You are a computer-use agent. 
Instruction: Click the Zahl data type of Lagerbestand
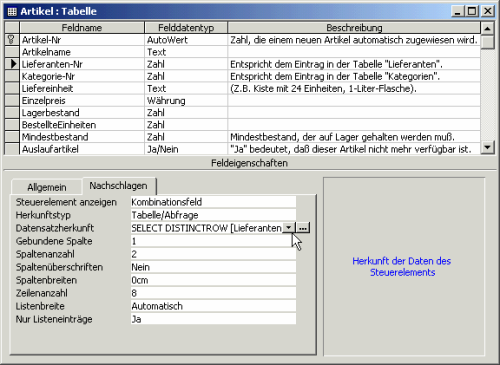click(x=186, y=113)
